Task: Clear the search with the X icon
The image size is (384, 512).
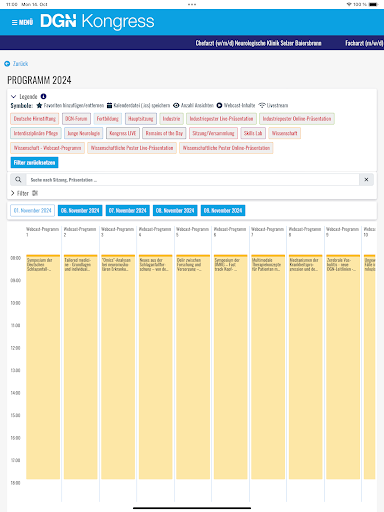Action: pos(366,180)
